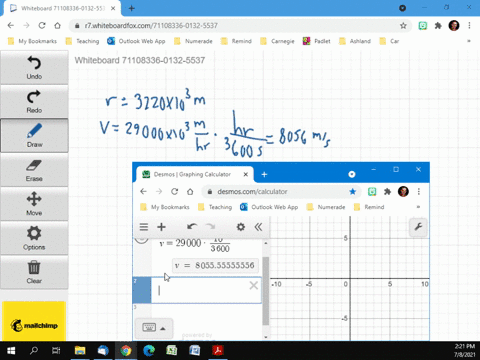Image resolution: width=480 pixels, height=360 pixels.
Task: Open Remind bookmark folder in Whiteboard window
Action: pos(236,41)
